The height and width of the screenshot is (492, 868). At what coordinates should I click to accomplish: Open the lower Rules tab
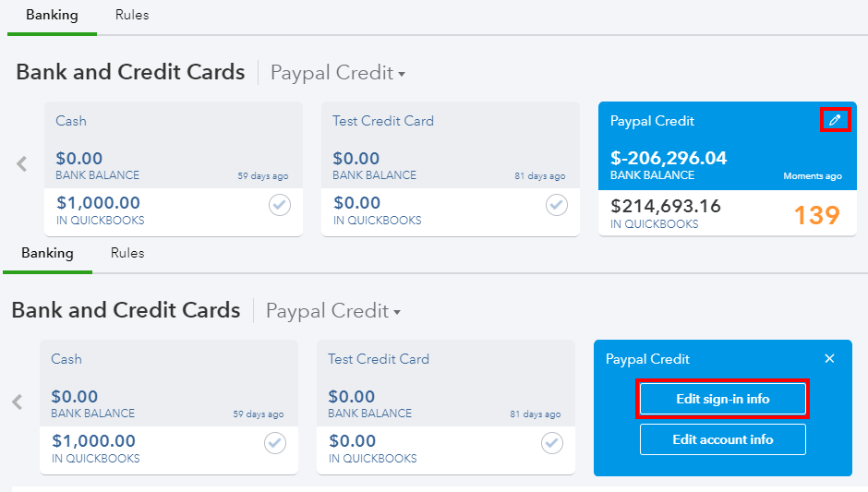tap(127, 253)
